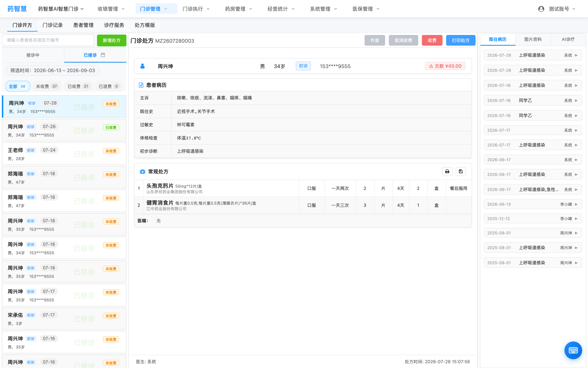Select 王老师 07-24 patient card
The image size is (588, 368).
pyautogui.click(x=64, y=154)
